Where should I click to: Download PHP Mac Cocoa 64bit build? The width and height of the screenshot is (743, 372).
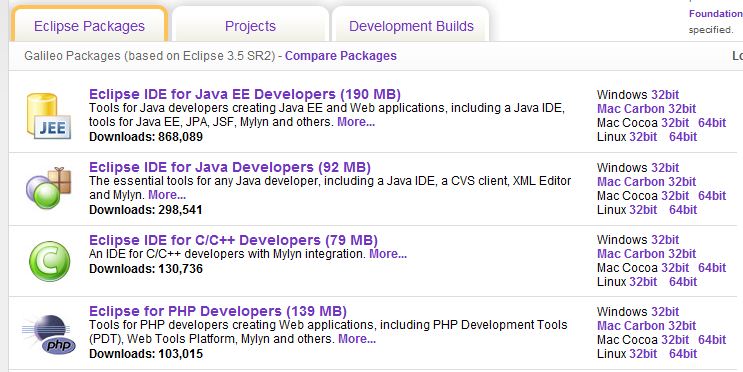pos(712,340)
